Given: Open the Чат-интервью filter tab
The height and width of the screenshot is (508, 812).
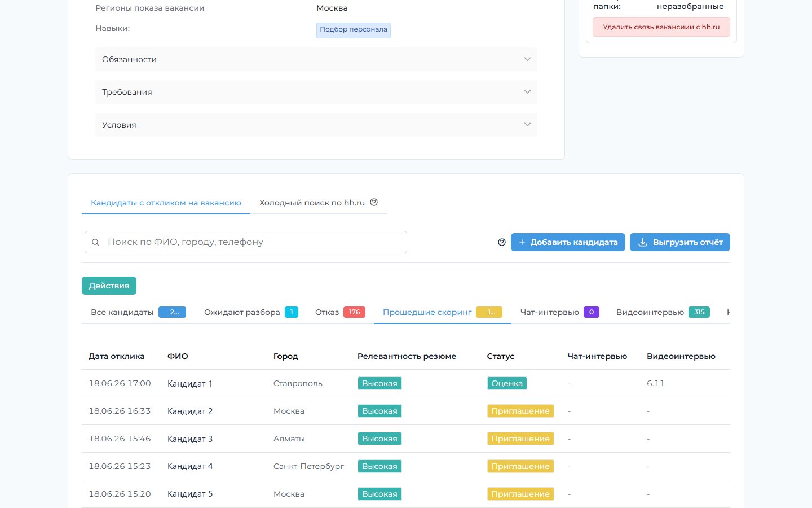Looking at the screenshot, I should (559, 312).
